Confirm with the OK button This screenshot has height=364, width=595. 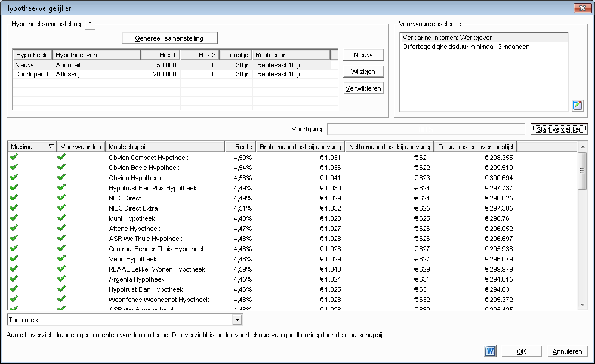coord(522,351)
